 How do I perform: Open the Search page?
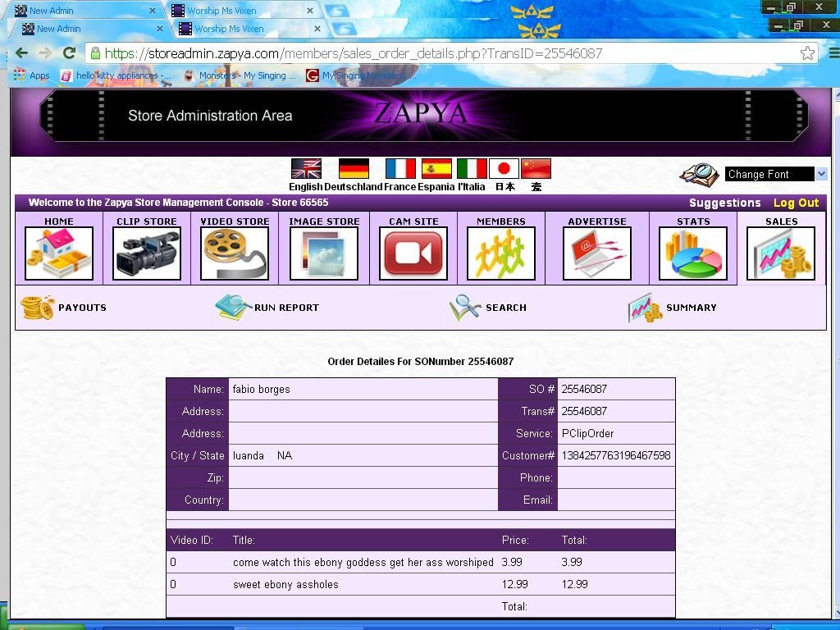488,308
